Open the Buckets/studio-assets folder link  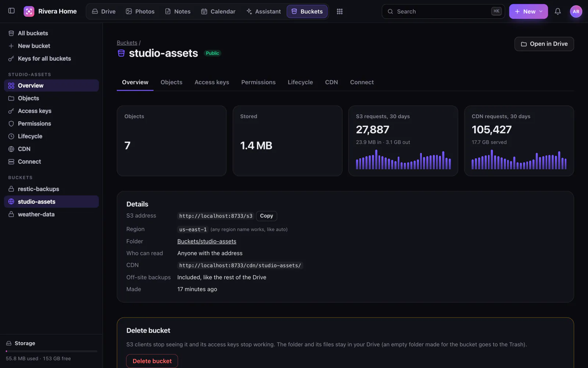click(x=207, y=241)
